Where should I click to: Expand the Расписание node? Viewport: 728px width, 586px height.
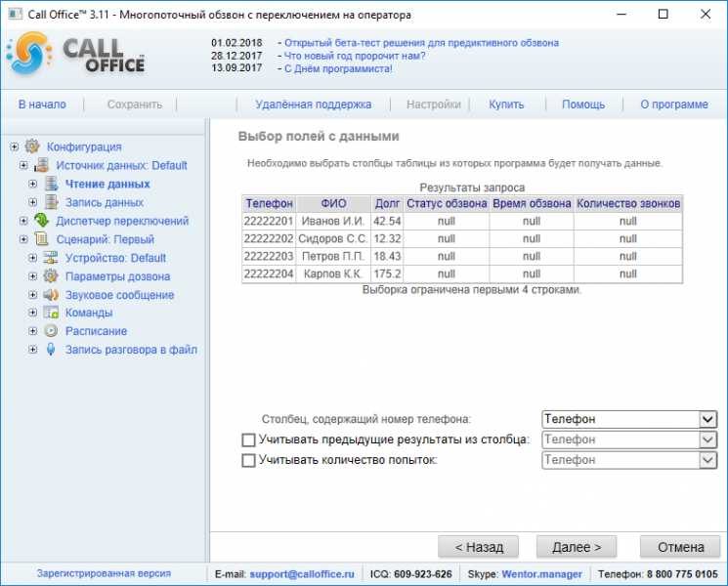click(33, 331)
